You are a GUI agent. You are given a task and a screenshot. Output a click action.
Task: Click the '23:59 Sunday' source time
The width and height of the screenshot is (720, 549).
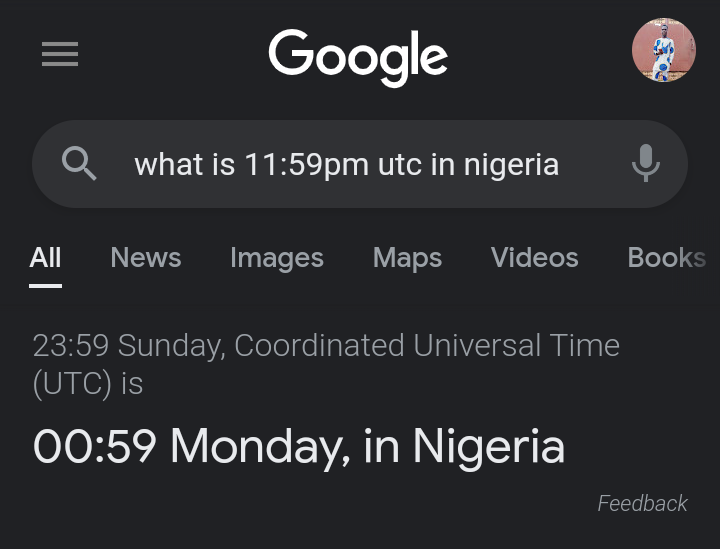click(x=129, y=346)
